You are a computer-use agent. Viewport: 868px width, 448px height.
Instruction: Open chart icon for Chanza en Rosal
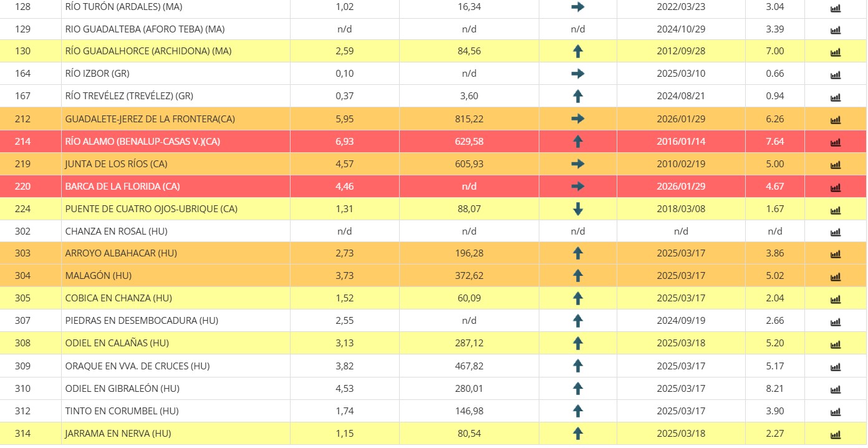(x=835, y=232)
